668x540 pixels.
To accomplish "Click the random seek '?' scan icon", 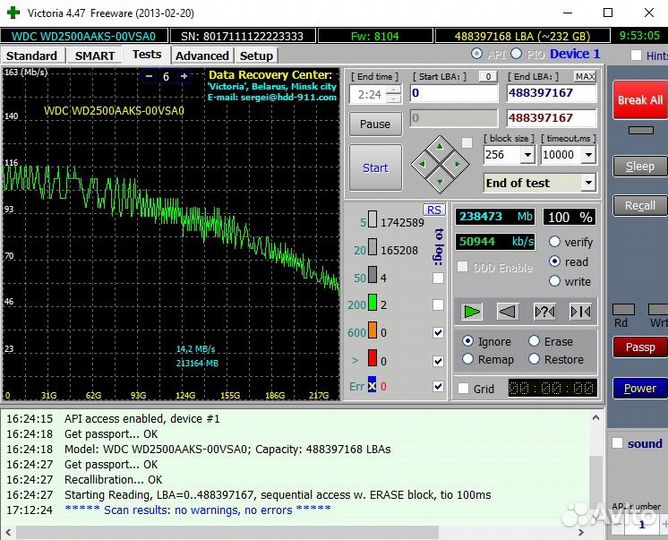I will click(x=544, y=311).
